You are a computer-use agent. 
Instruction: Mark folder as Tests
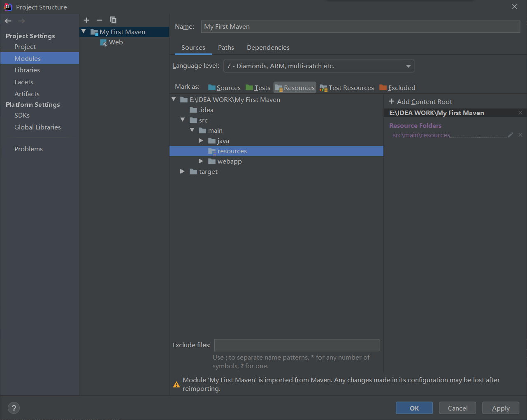coord(258,88)
